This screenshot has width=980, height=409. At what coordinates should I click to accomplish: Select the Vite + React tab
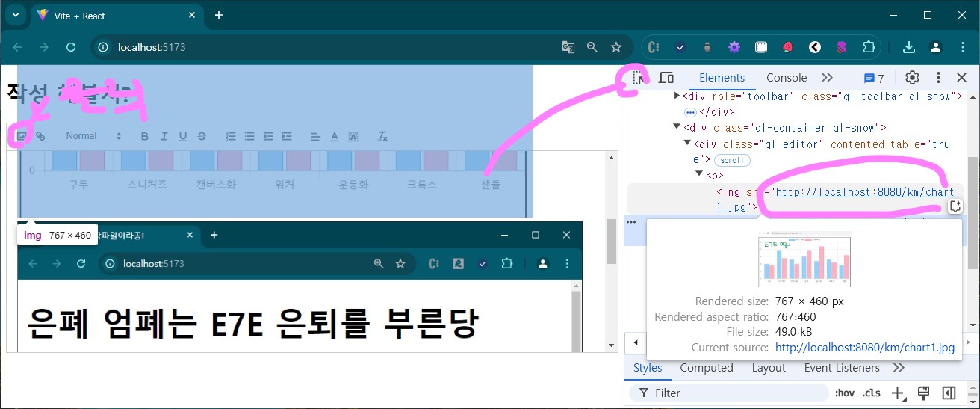[117, 16]
